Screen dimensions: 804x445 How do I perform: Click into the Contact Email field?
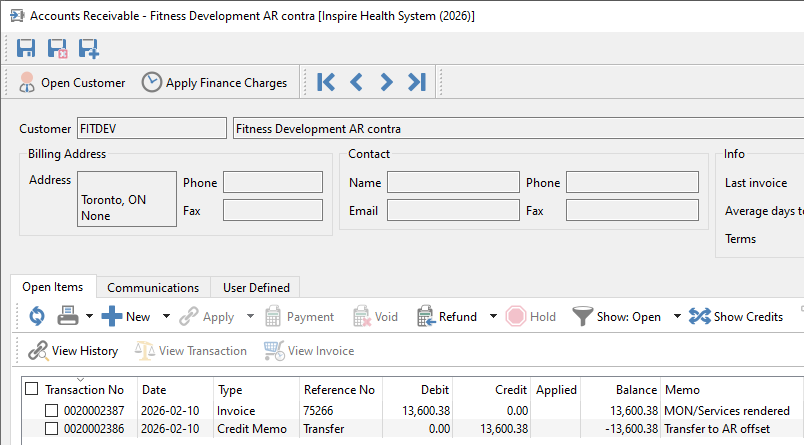click(x=453, y=210)
